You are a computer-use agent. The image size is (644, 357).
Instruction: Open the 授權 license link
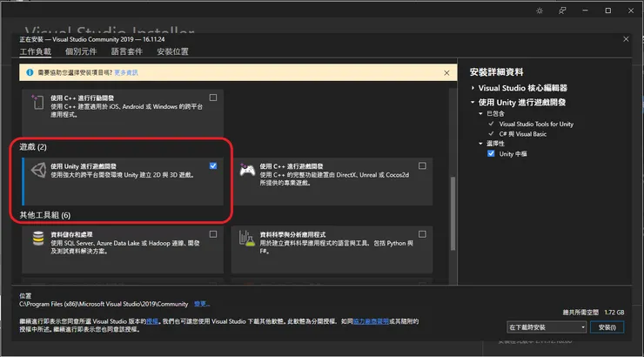pos(152,321)
